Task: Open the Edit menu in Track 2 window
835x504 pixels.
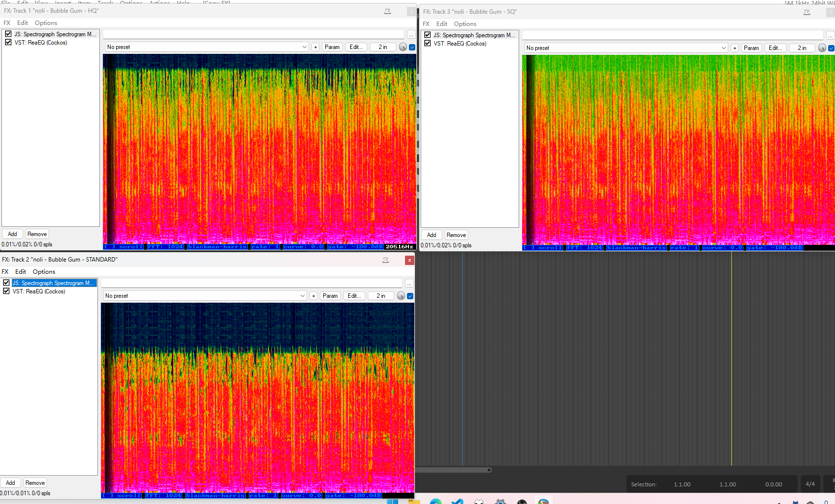Action: coord(21,272)
